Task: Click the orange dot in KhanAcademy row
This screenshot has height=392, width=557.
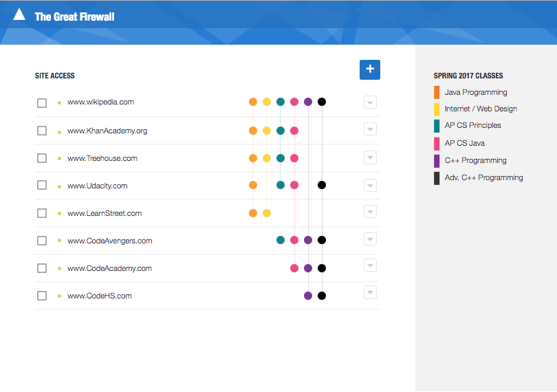Action: (253, 131)
